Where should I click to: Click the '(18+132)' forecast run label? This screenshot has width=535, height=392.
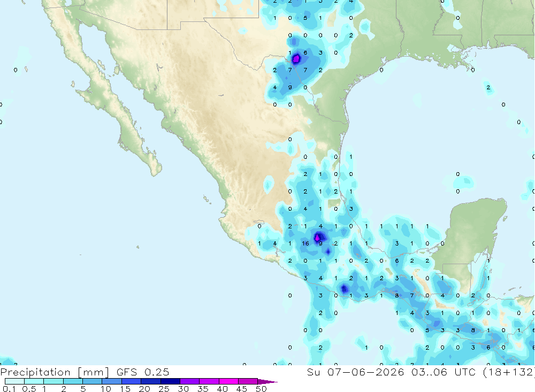click(509, 372)
